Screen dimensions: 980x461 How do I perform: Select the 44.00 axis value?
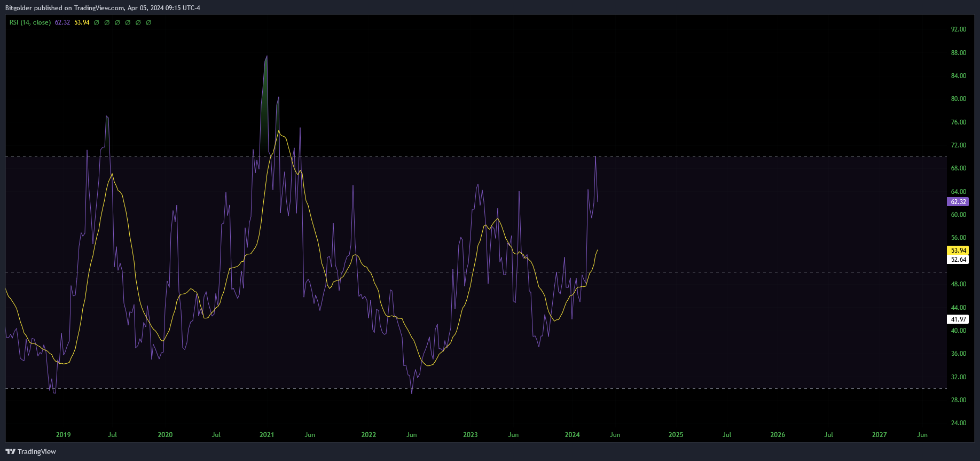pyautogui.click(x=959, y=308)
